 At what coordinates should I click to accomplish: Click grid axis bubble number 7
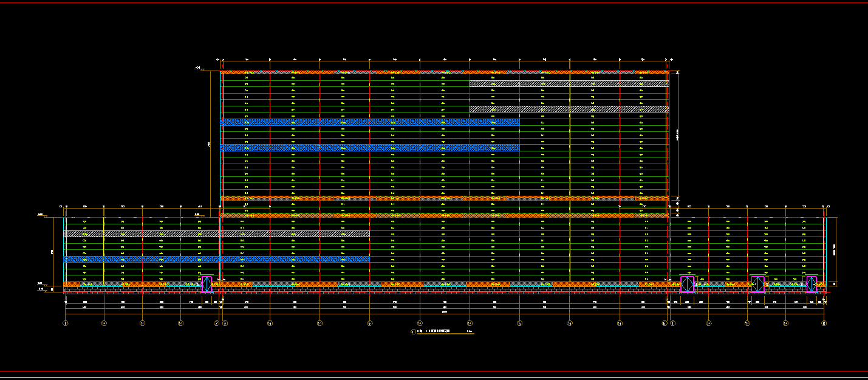pos(672,323)
